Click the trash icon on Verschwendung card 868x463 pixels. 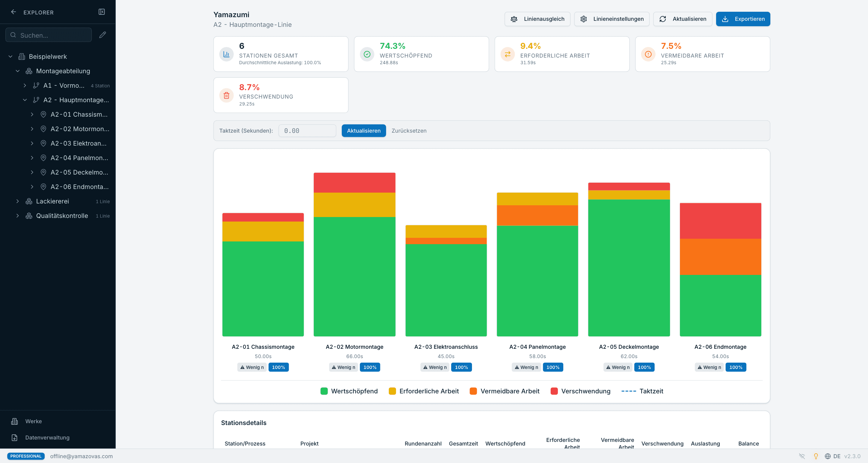pos(226,95)
